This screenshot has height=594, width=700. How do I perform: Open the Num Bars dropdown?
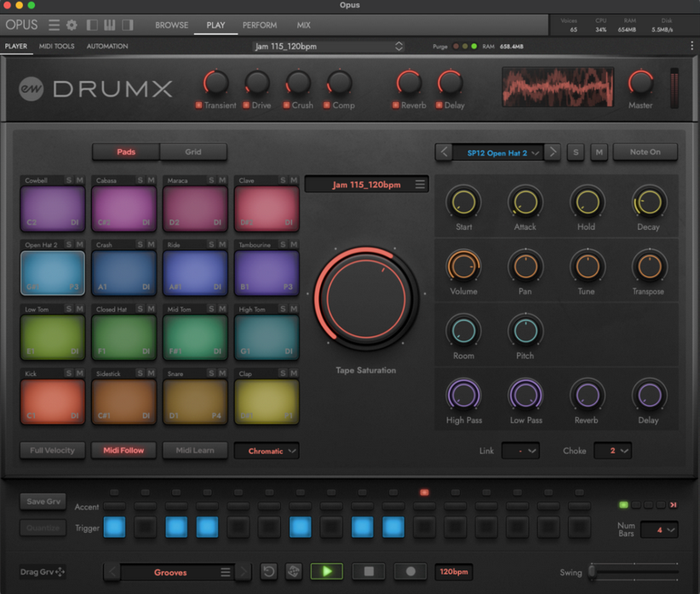pyautogui.click(x=659, y=529)
